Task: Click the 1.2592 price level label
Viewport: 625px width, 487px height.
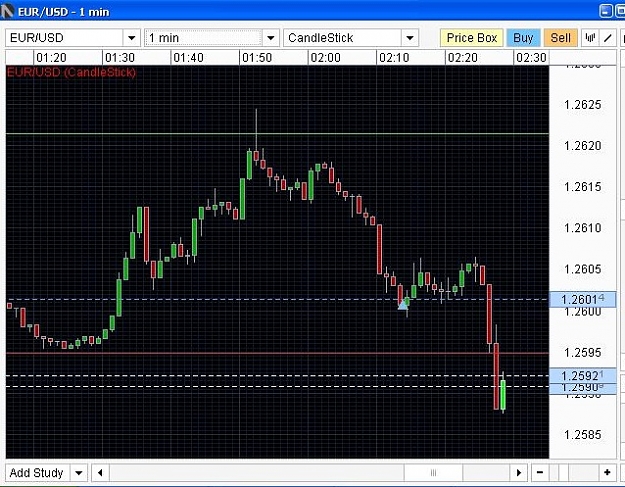Action: (x=582, y=375)
